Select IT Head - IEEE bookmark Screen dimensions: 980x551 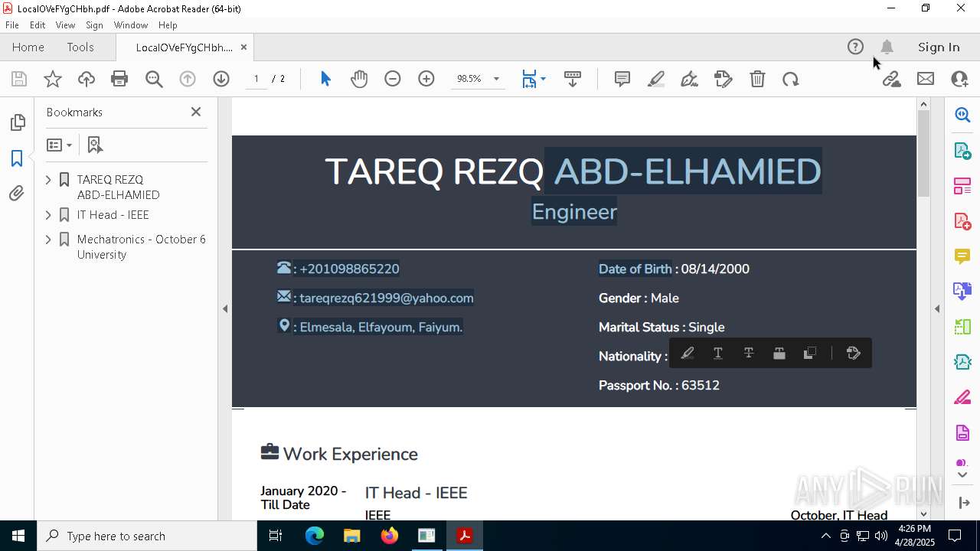coord(113,215)
